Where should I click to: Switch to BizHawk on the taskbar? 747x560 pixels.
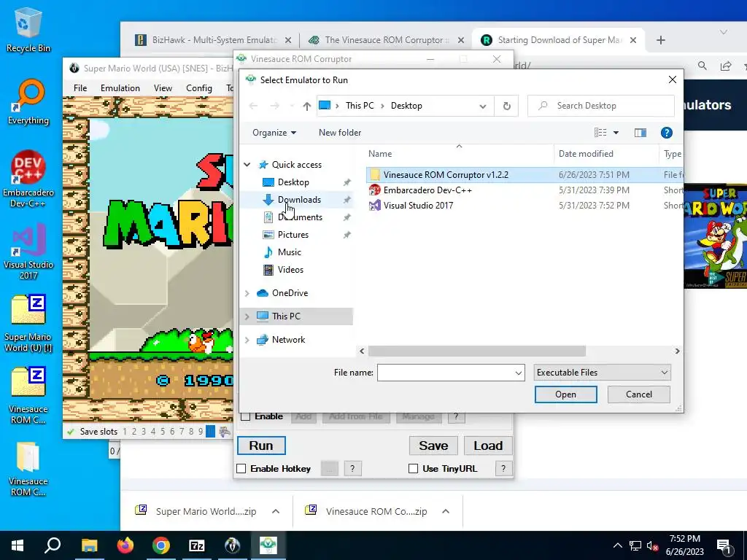coord(233,545)
